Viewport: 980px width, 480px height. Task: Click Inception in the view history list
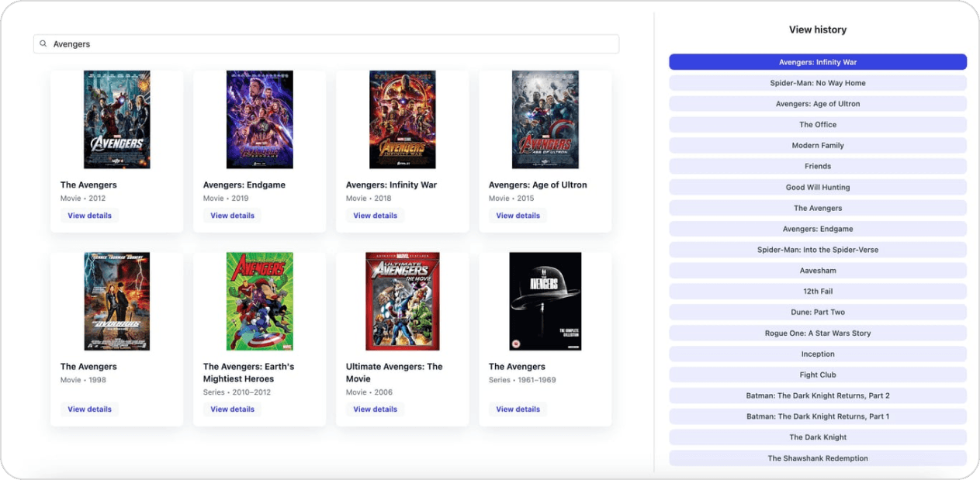(x=817, y=354)
